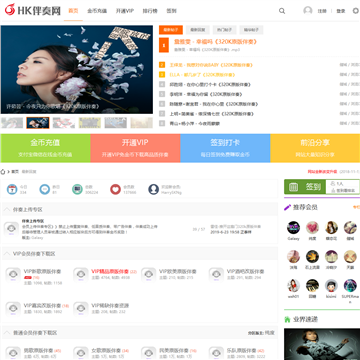Click the red heart members icon

click(115, 189)
